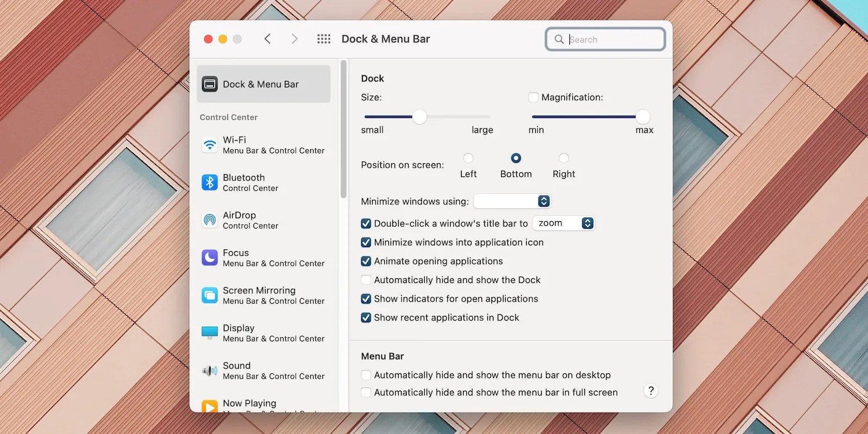Screen dimensions: 868x434
Task: Select the Wi-Fi sidebar icon
Action: (x=209, y=145)
